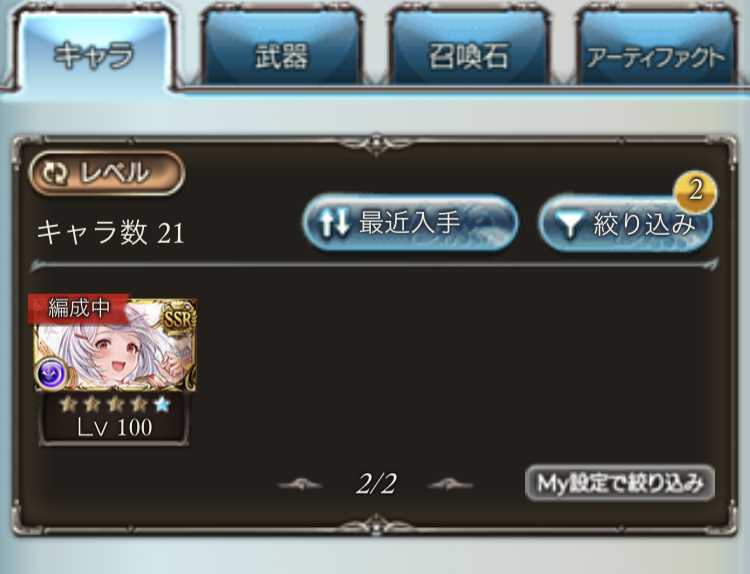Click the Lv 100 level label
This screenshot has height=574, width=750.
(x=115, y=427)
